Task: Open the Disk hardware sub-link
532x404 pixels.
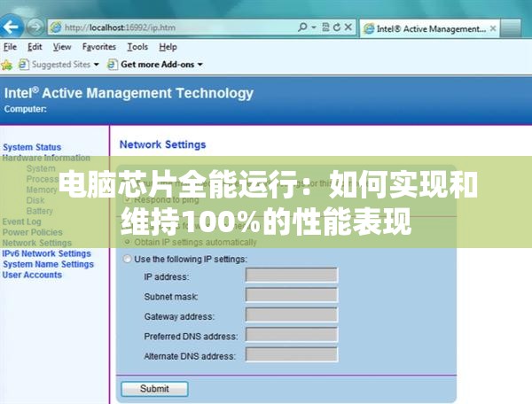Action: [35, 200]
